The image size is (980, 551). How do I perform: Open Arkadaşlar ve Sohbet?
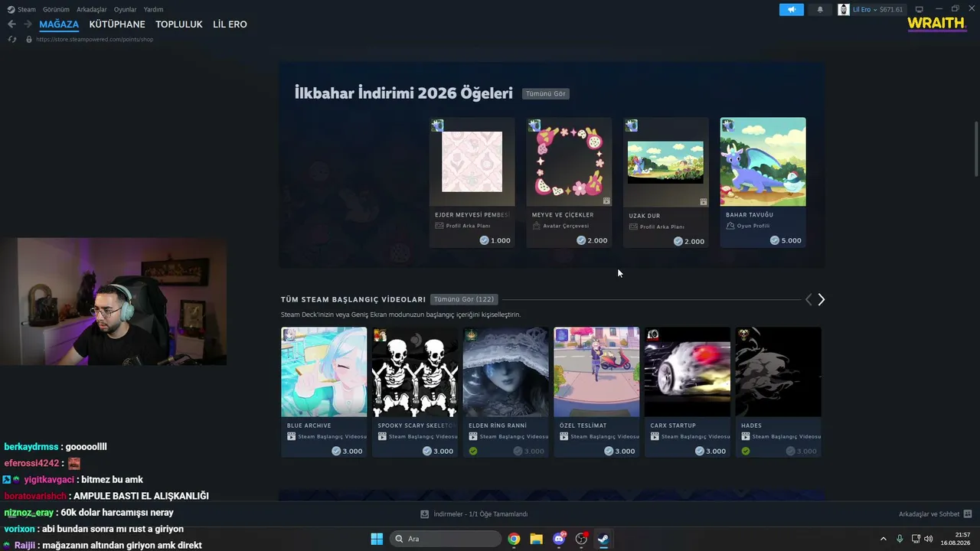pos(935,514)
